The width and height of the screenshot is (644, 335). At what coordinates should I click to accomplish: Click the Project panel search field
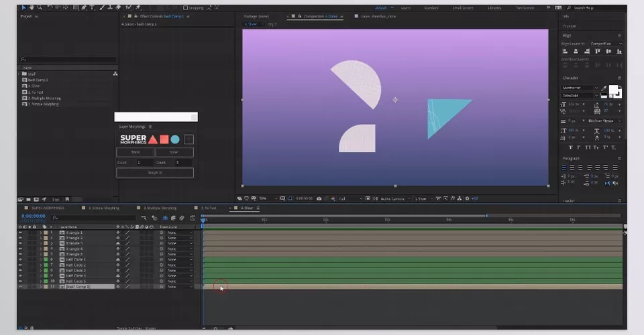click(68, 60)
